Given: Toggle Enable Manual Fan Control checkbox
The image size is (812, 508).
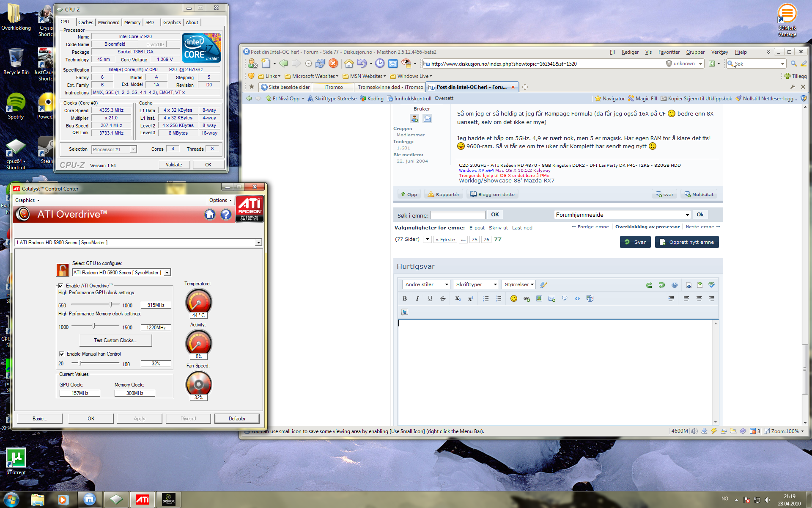Looking at the screenshot, I should click(x=62, y=354).
